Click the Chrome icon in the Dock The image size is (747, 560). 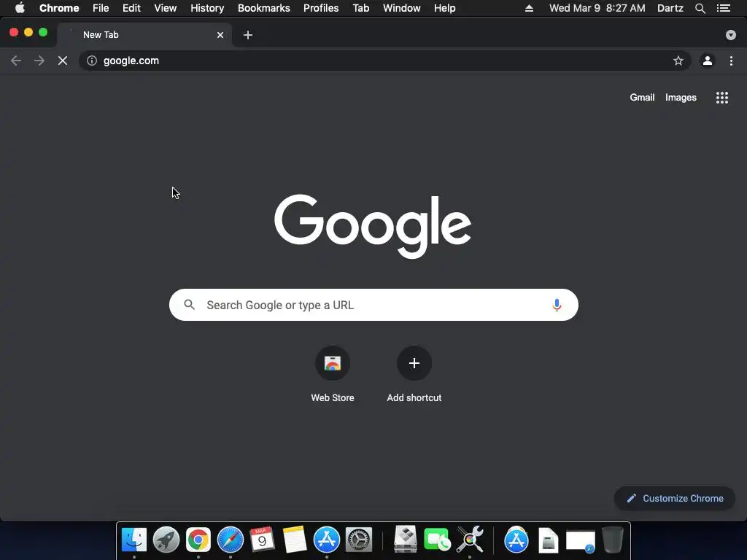(x=198, y=540)
